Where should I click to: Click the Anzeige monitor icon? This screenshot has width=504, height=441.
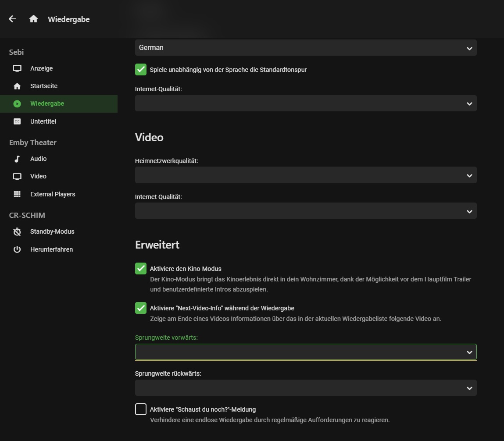17,68
